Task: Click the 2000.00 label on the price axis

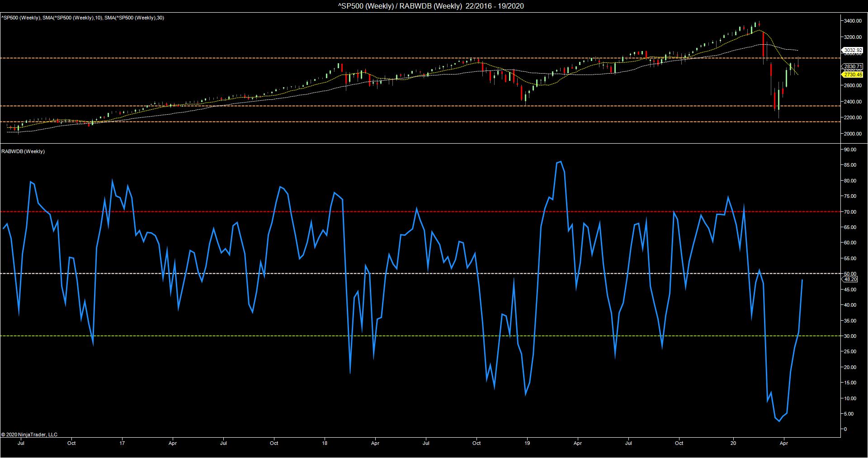Action: click(852, 134)
